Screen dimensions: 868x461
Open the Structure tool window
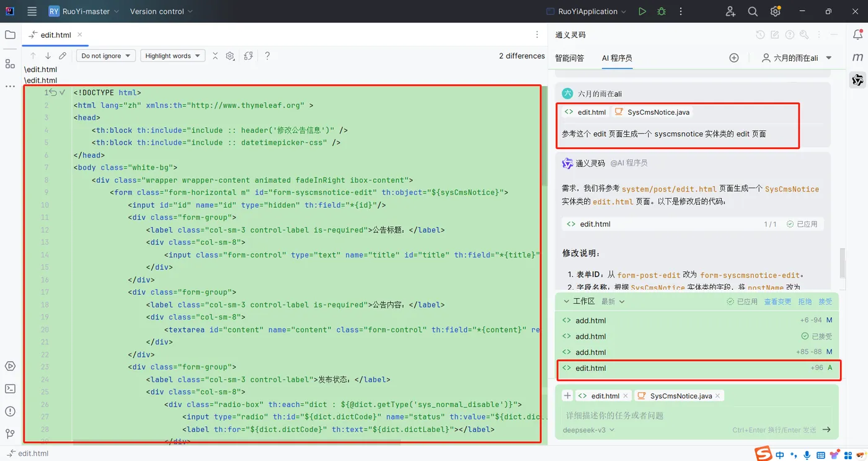pos(10,64)
